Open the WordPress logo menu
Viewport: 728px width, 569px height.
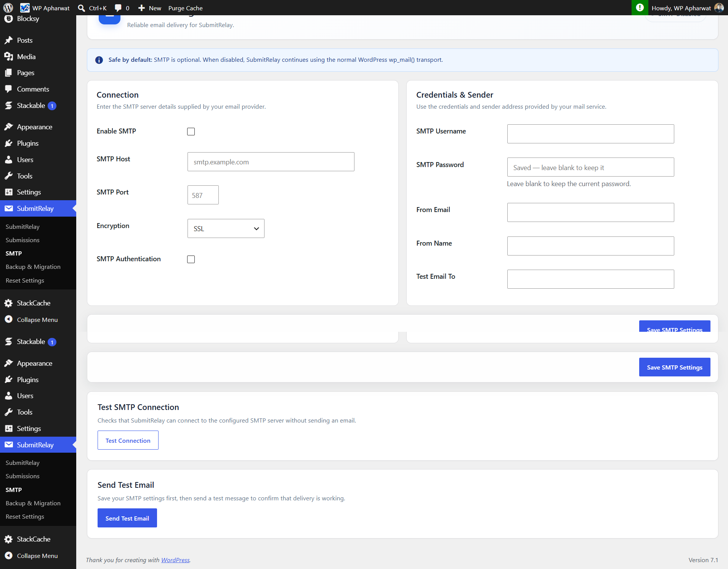click(8, 8)
